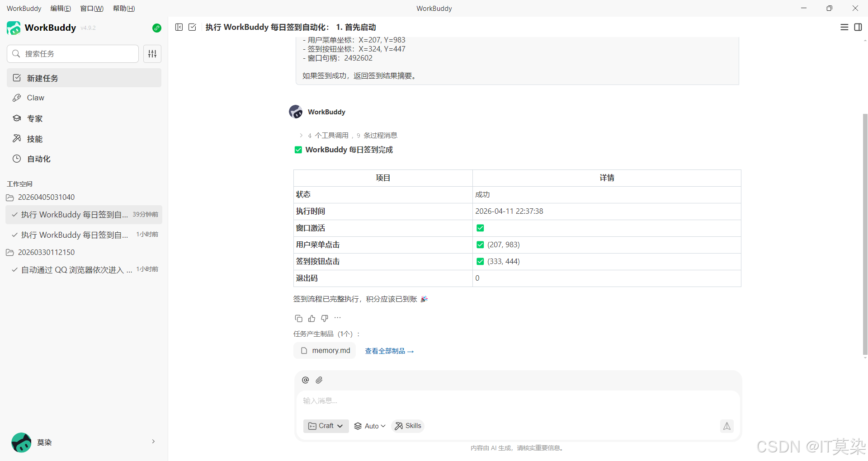Toggle the right side panel icon
The image size is (868, 461).
[x=858, y=27]
